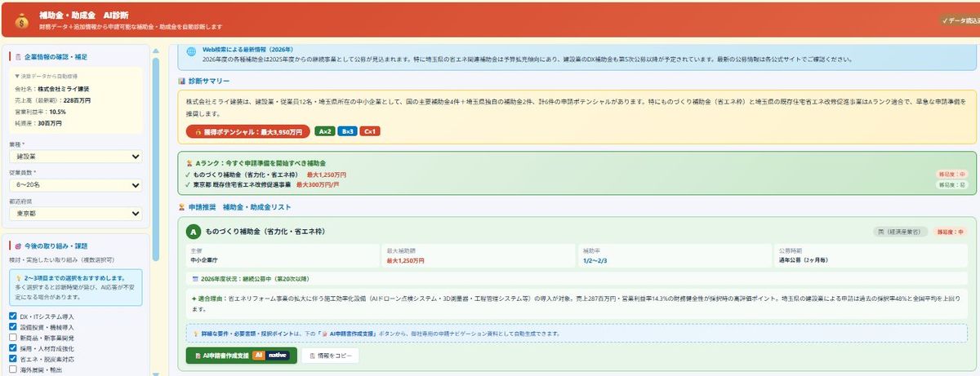Click the 営業利益率 10.5% line

[x=41, y=111]
